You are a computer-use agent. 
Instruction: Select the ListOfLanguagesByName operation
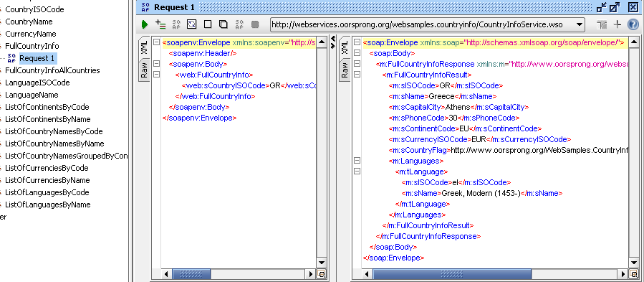coord(48,205)
